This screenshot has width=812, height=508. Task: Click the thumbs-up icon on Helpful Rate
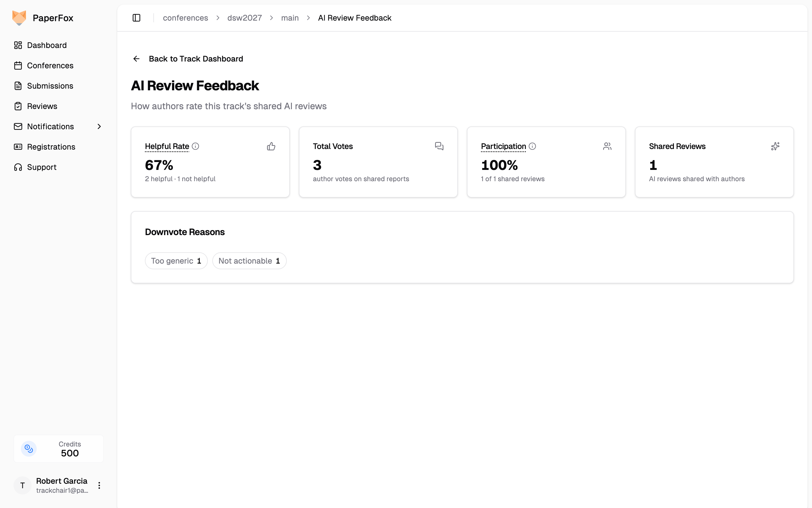[271, 146]
